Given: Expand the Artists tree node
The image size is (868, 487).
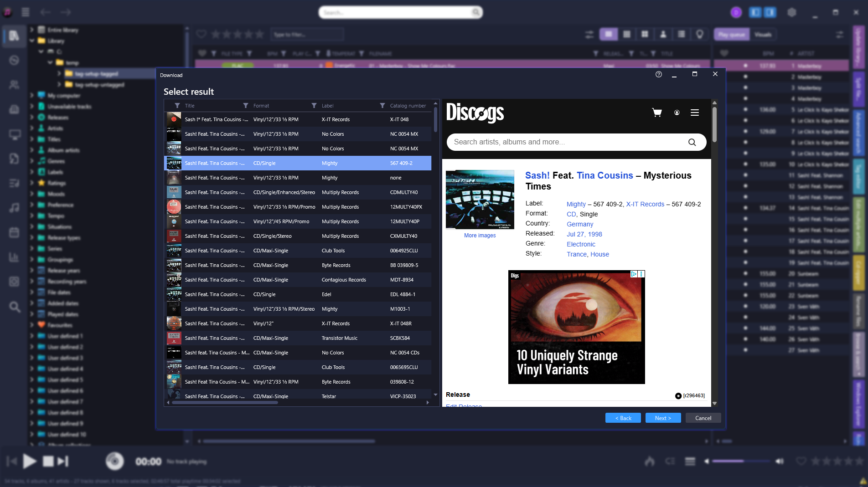Looking at the screenshot, I should (x=32, y=128).
